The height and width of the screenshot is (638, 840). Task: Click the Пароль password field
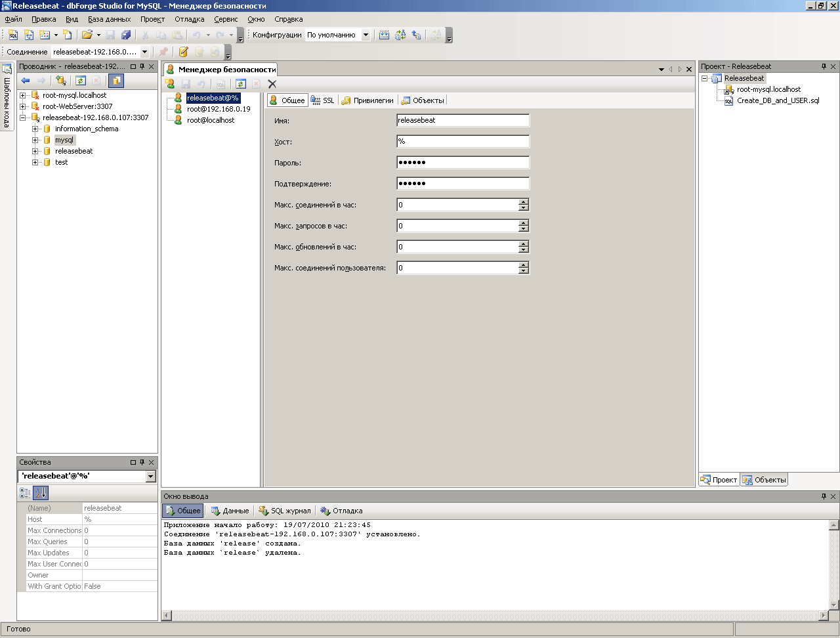[463, 162]
